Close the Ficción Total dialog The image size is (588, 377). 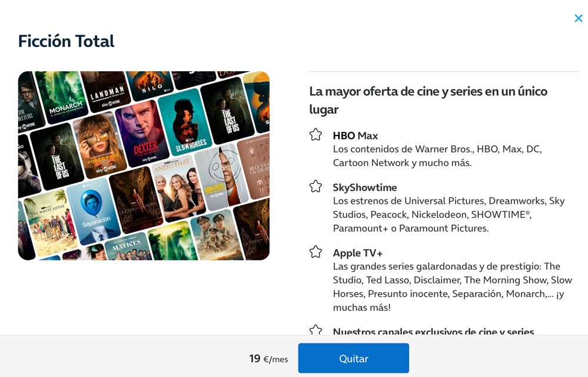[578, 18]
